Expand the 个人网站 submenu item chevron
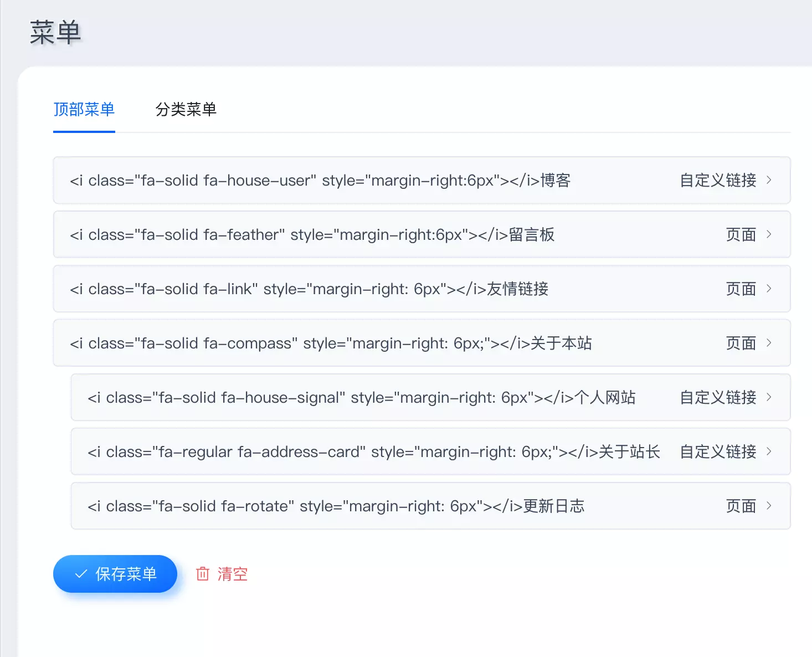Viewport: 812px width, 657px height. pyautogui.click(x=769, y=397)
